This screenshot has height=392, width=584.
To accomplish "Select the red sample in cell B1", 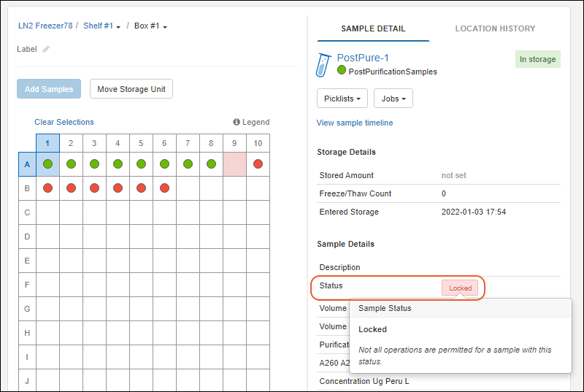I will pos(47,188).
